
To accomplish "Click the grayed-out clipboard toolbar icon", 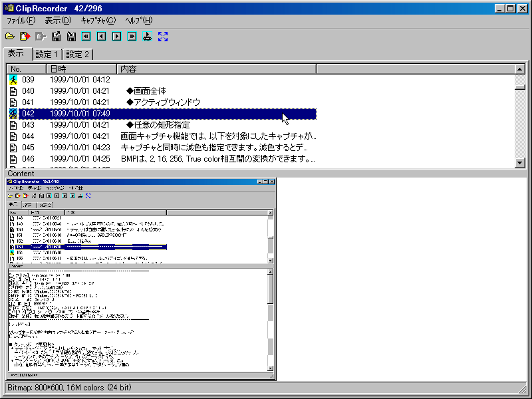I will (x=41, y=37).
